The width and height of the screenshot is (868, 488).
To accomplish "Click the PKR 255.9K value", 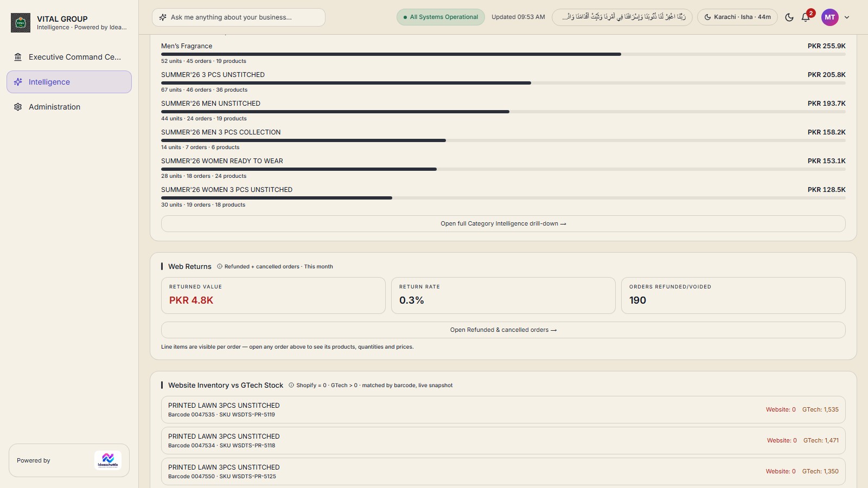I will [x=826, y=46].
